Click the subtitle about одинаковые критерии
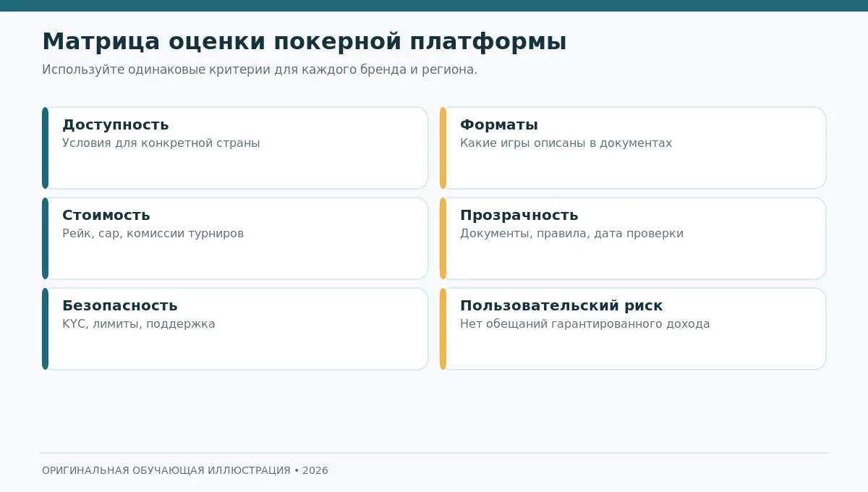Viewport: 868px width, 492px height. (x=260, y=70)
